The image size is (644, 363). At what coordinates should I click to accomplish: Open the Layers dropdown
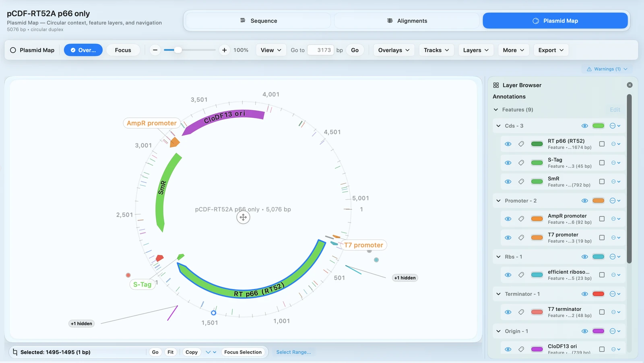476,50
